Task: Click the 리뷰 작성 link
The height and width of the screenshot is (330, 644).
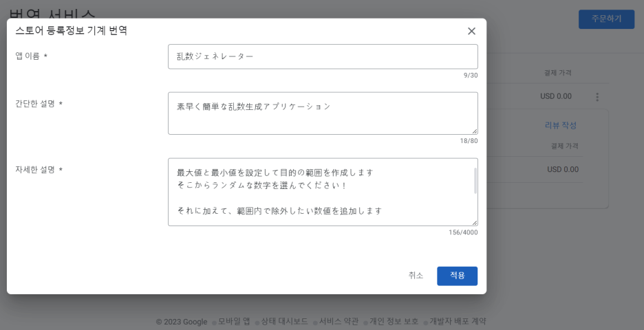Action: (561, 125)
